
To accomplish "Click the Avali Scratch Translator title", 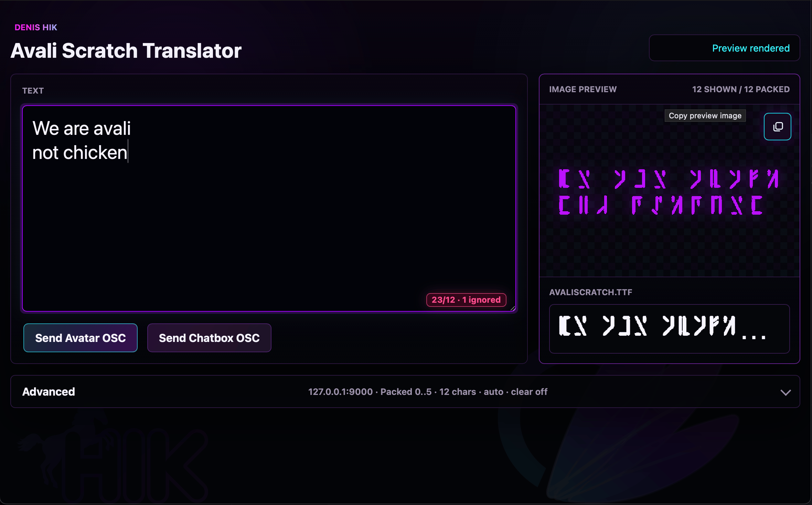I will pos(126,51).
